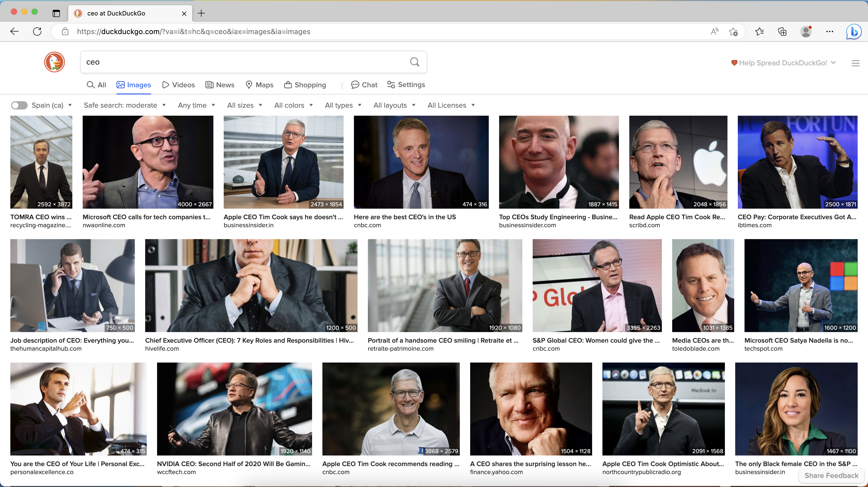The image size is (868, 487).
Task: View site information lock icon
Action: [65, 32]
